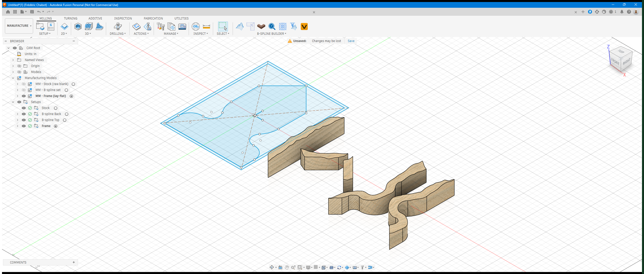Open the DRILLING dropdown menu
The image size is (644, 274).
pyautogui.click(x=118, y=34)
